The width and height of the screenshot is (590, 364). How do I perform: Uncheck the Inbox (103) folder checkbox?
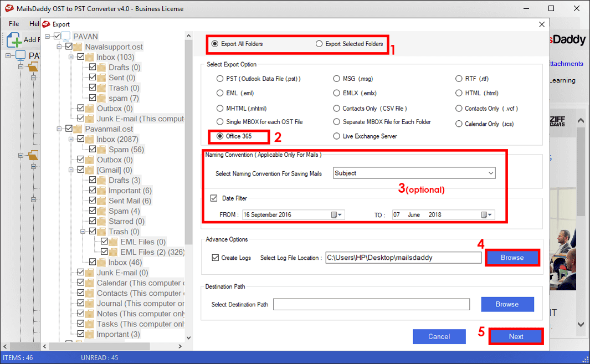[81, 57]
